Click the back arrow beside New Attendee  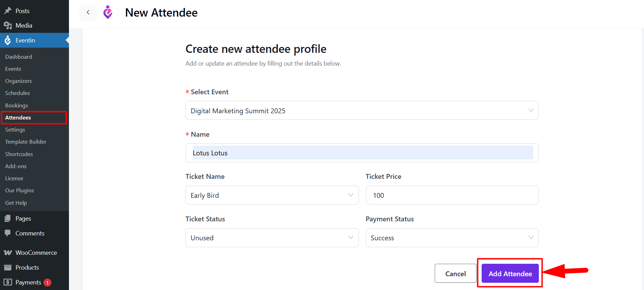click(88, 12)
